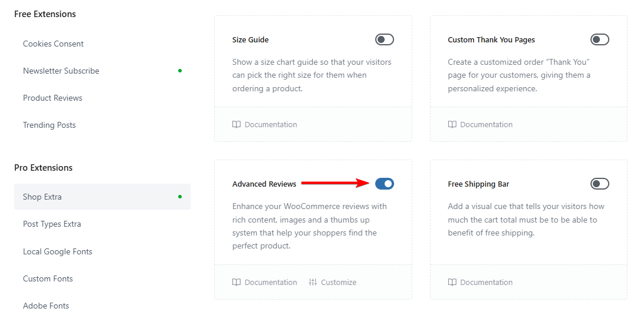Viewport: 644px width, 315px height.
Task: Disable the Advanced Reviews toggle
Action: click(x=385, y=184)
